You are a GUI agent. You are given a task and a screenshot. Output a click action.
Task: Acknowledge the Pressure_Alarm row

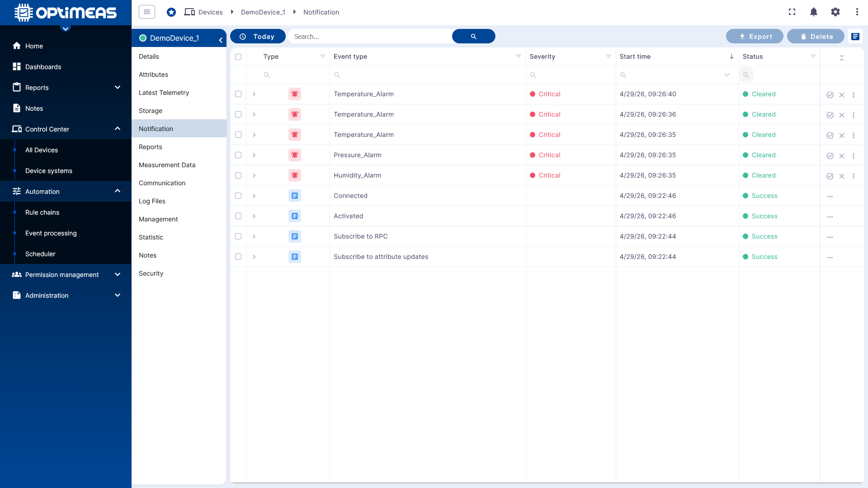830,156
